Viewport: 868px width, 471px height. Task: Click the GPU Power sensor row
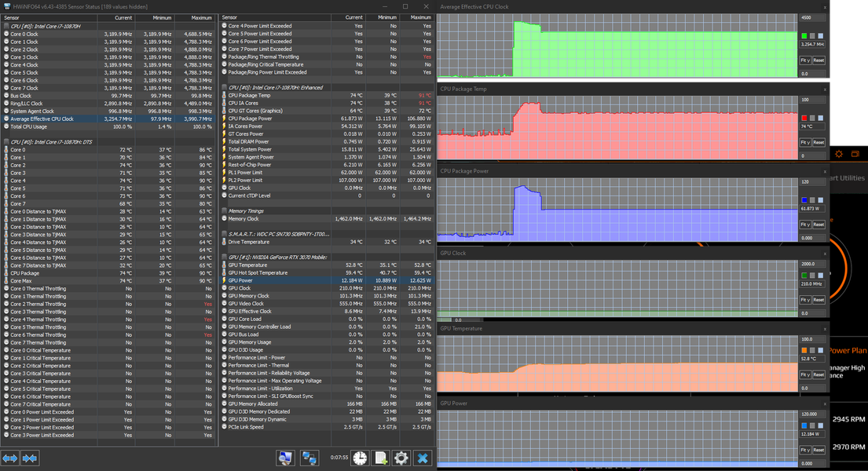[242, 280]
